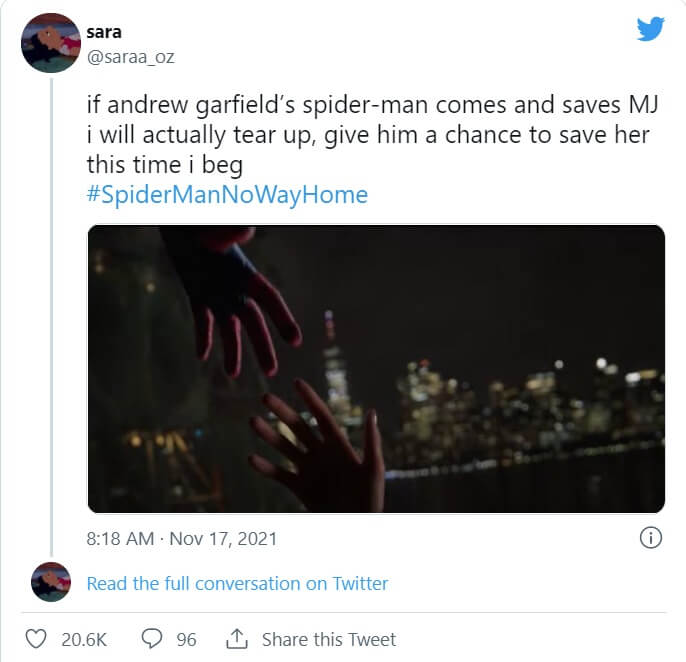Open the tweet info icon

[651, 538]
